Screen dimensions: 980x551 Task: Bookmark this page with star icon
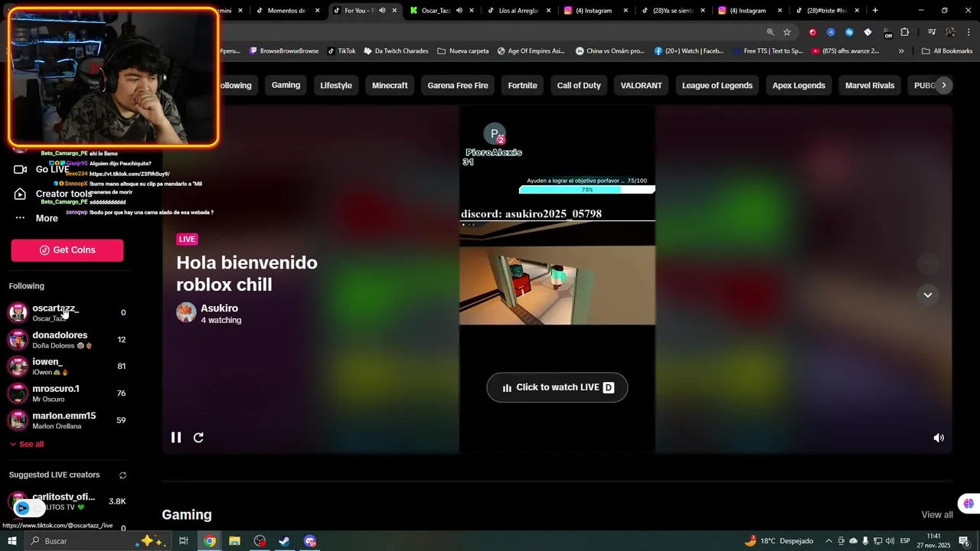[787, 32]
